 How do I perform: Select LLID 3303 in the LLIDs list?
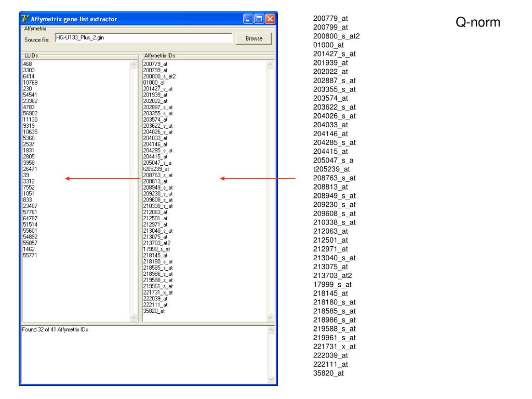(29, 70)
